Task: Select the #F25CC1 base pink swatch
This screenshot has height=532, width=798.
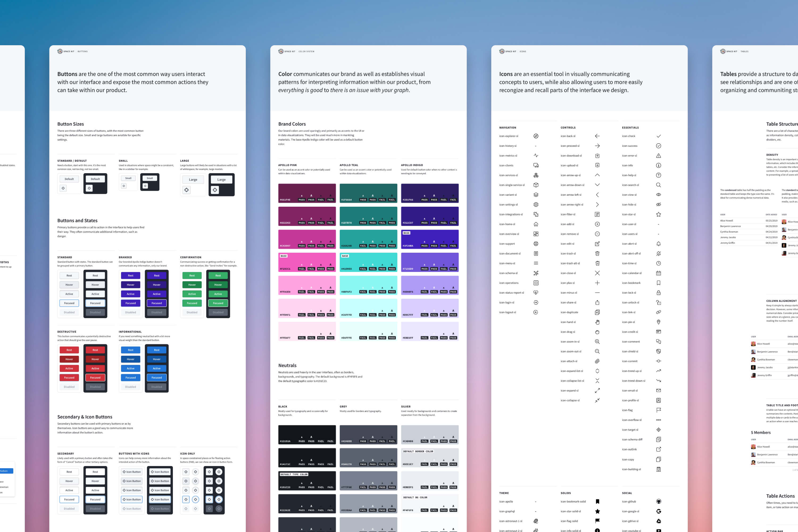Action: click(x=307, y=262)
